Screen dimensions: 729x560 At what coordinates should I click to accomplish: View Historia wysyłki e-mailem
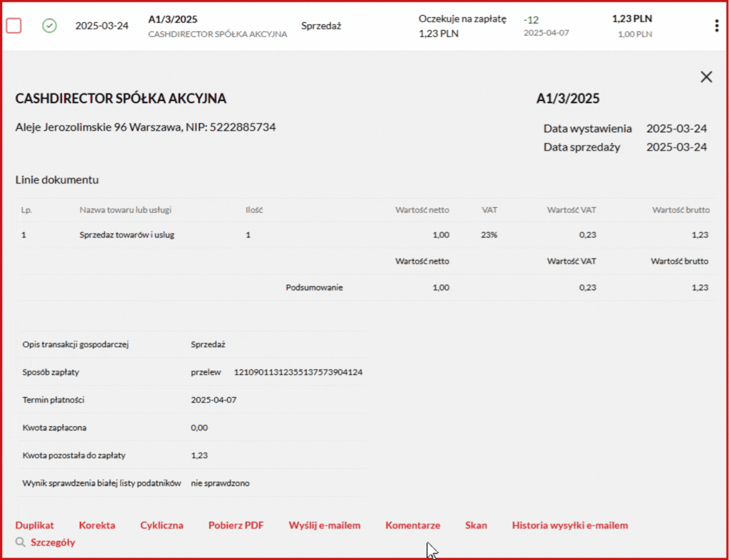click(x=570, y=525)
